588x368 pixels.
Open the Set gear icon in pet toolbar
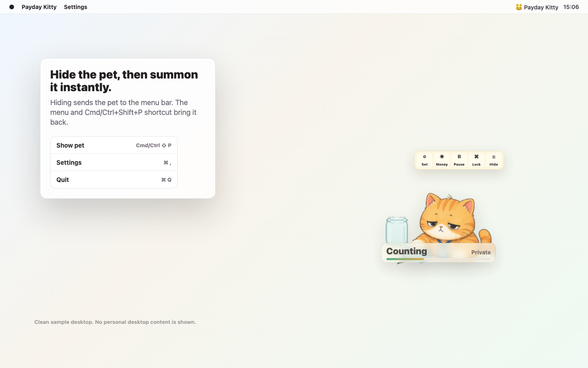point(424,160)
